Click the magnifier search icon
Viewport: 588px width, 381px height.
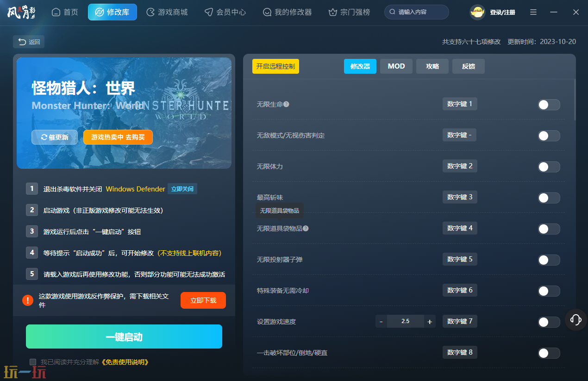pos(393,12)
